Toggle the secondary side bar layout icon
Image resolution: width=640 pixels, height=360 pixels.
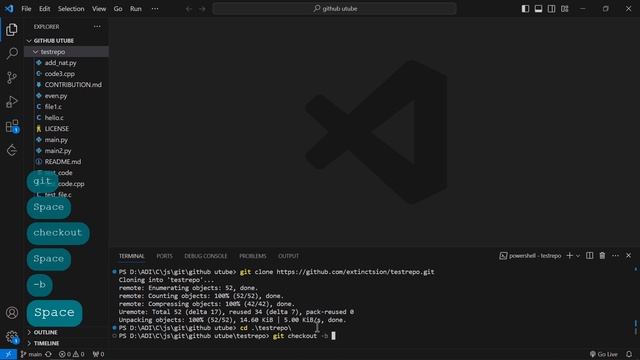551,9
